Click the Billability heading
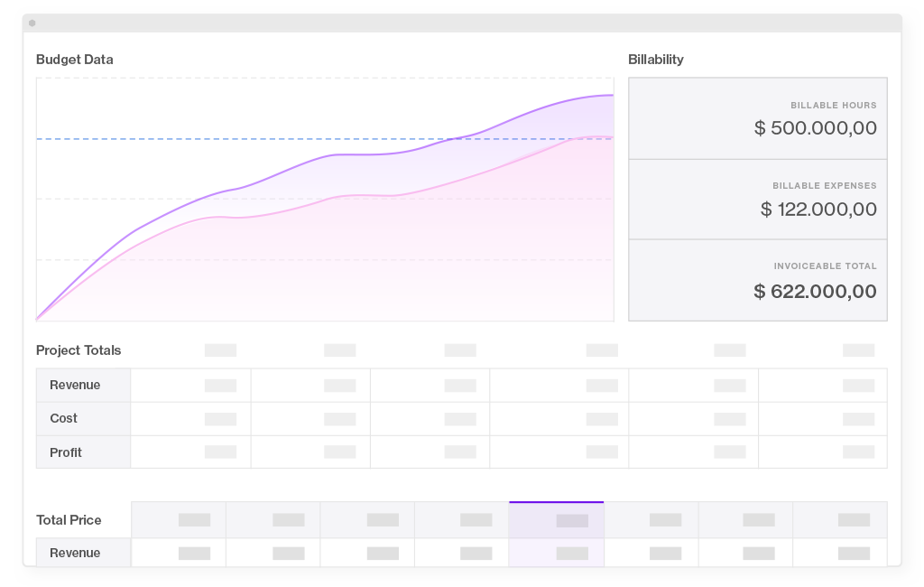Screen dimensions: 924x587 point(656,60)
